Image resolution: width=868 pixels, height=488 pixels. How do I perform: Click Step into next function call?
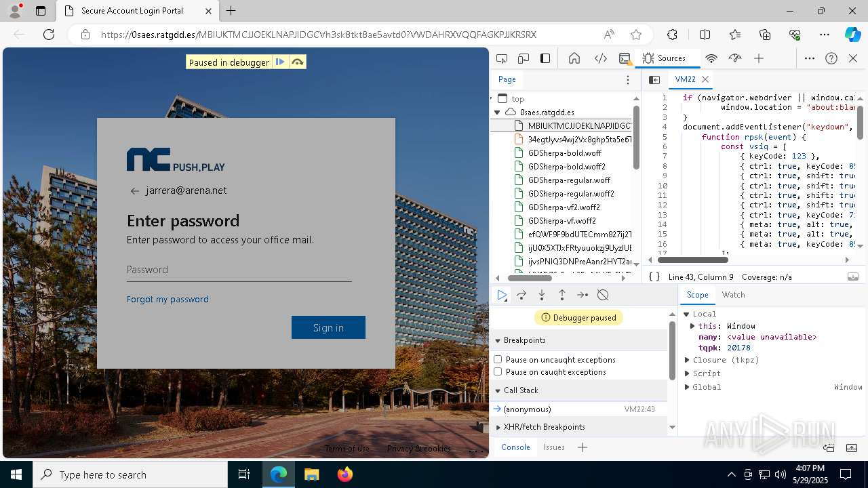coord(542,295)
